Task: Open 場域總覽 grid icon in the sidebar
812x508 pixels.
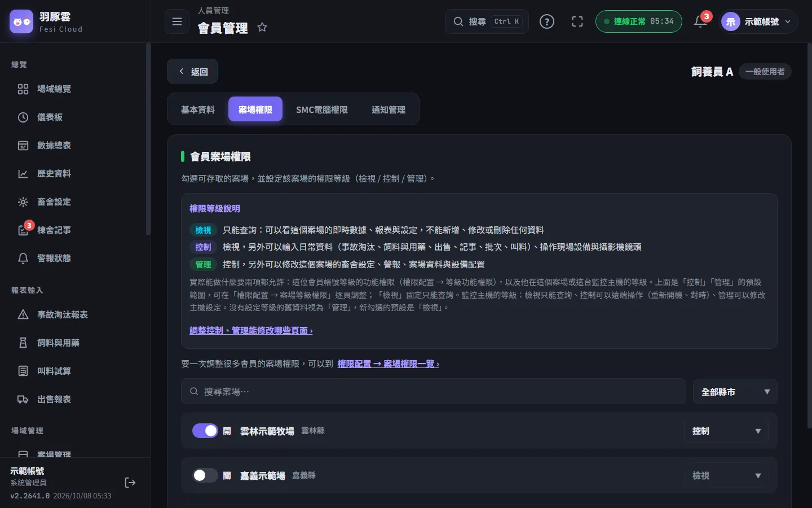Action: [23, 89]
